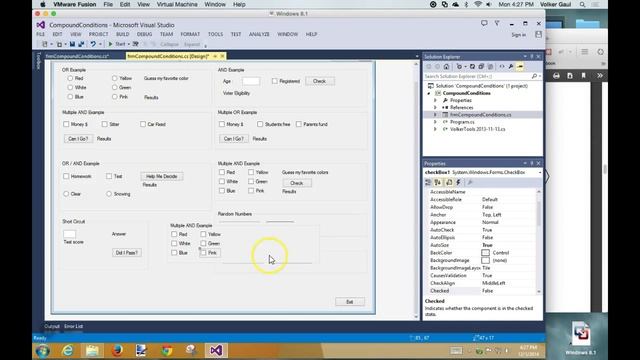This screenshot has width=640, height=360.
Task: Open the DEBUG menu
Action: click(144, 34)
